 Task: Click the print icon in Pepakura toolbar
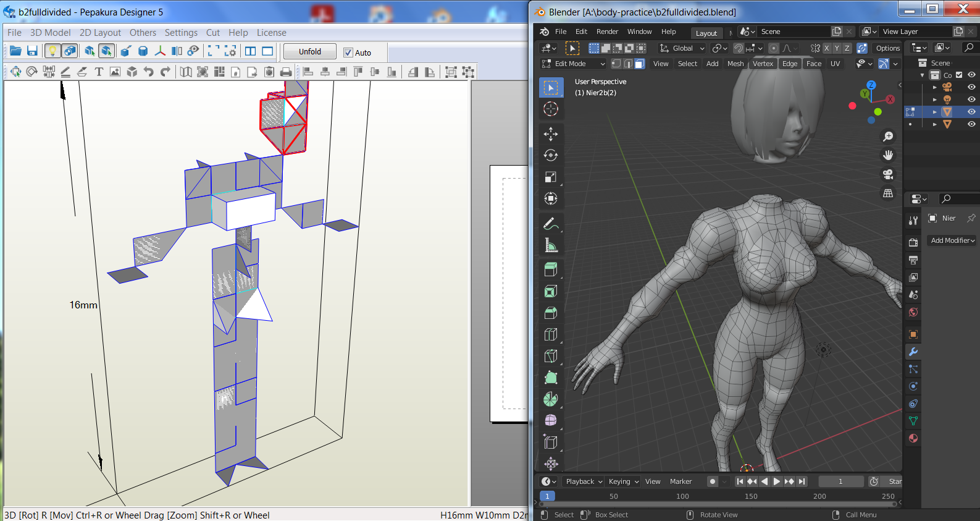(x=286, y=72)
